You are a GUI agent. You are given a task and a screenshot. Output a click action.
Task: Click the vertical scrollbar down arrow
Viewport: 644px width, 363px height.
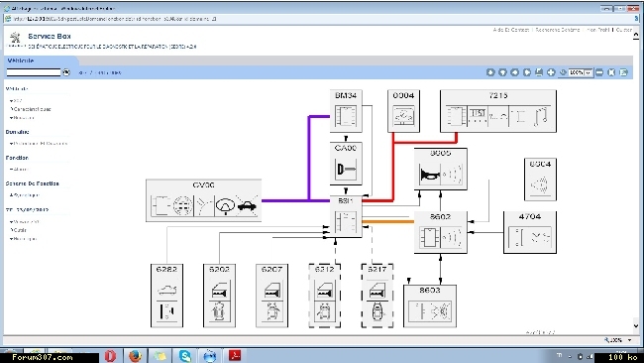point(636,326)
